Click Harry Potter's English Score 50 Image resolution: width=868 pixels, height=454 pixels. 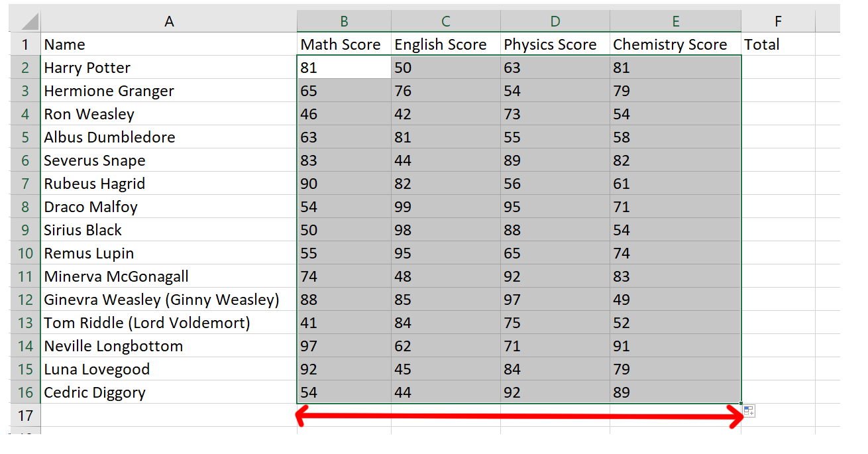[446, 68]
